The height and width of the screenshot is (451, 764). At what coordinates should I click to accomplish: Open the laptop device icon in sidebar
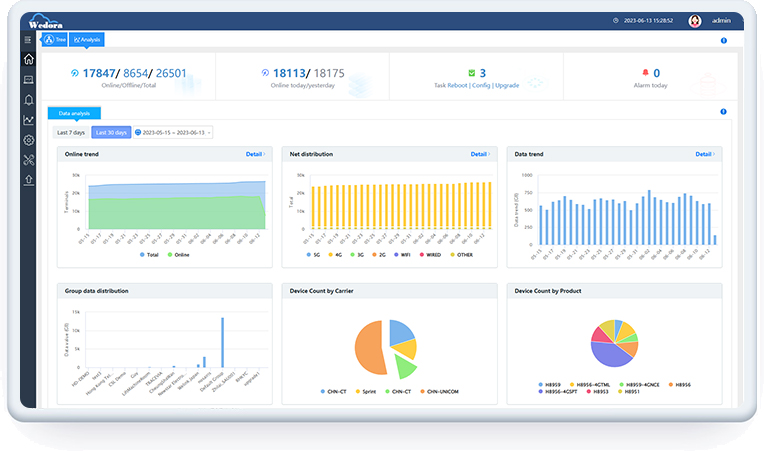click(28, 80)
